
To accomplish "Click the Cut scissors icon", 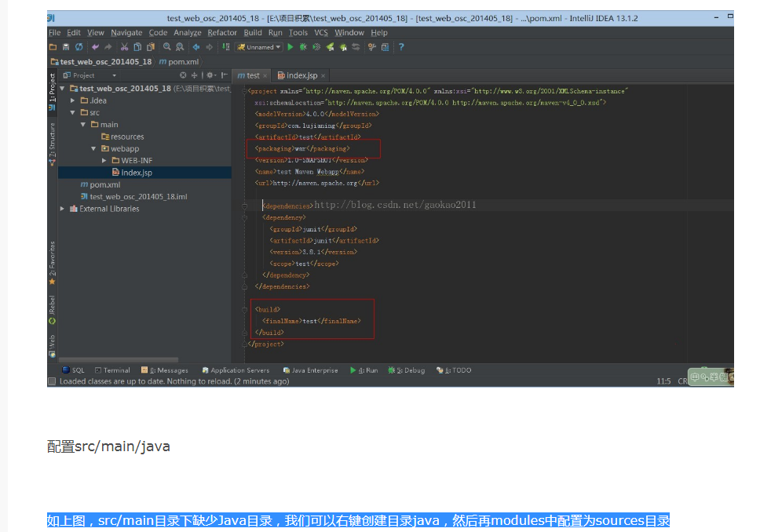I will (x=125, y=47).
